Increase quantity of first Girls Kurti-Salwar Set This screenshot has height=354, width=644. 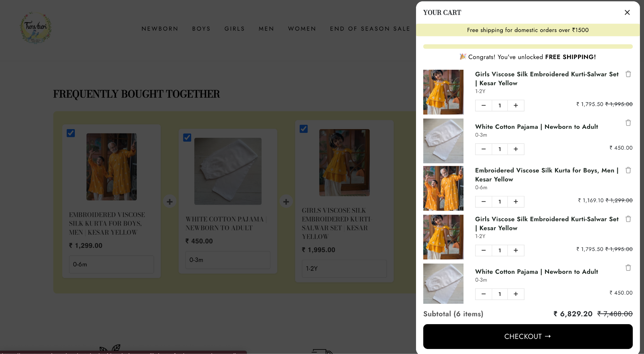pyautogui.click(x=516, y=106)
